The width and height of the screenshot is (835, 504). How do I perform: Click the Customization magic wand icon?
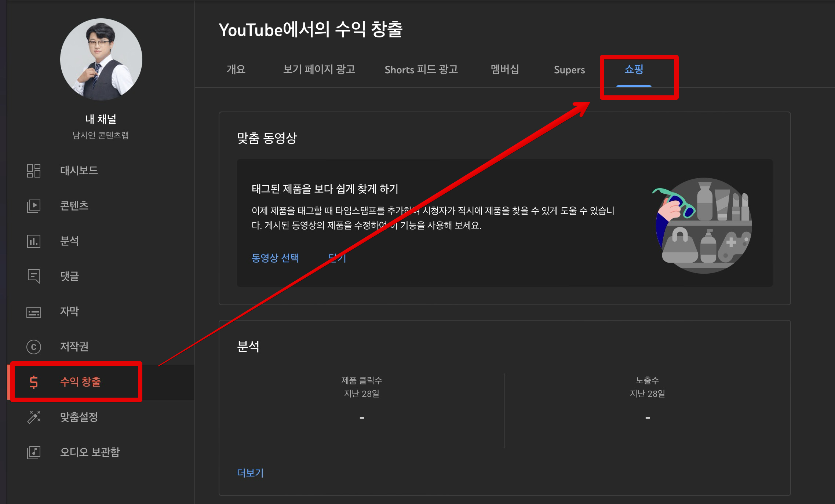(33, 417)
